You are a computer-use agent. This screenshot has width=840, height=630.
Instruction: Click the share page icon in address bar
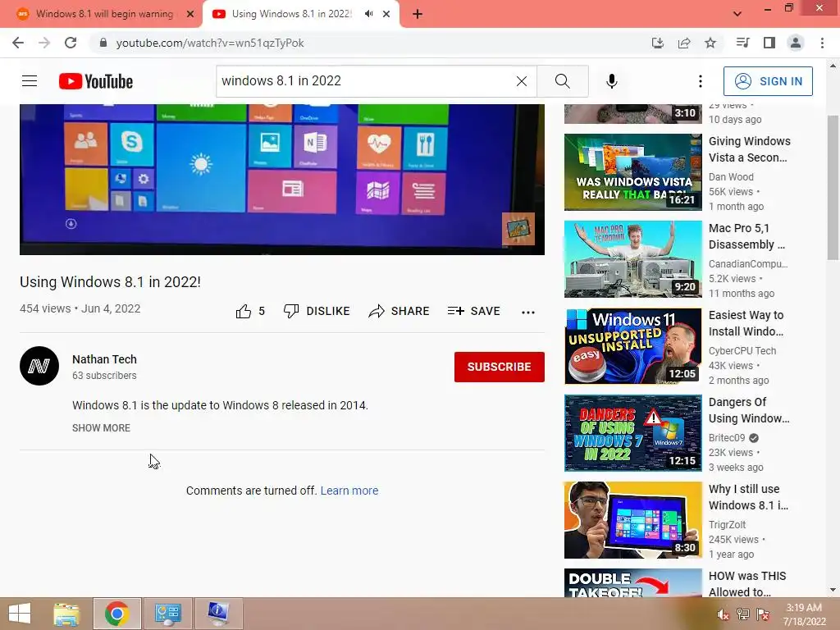(x=684, y=43)
